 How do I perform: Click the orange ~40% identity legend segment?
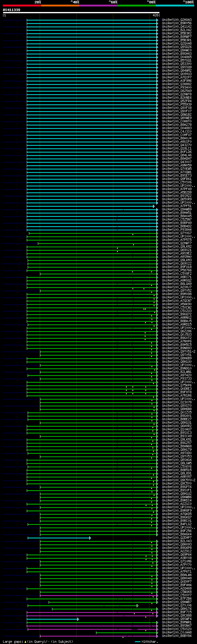click(60, 6)
